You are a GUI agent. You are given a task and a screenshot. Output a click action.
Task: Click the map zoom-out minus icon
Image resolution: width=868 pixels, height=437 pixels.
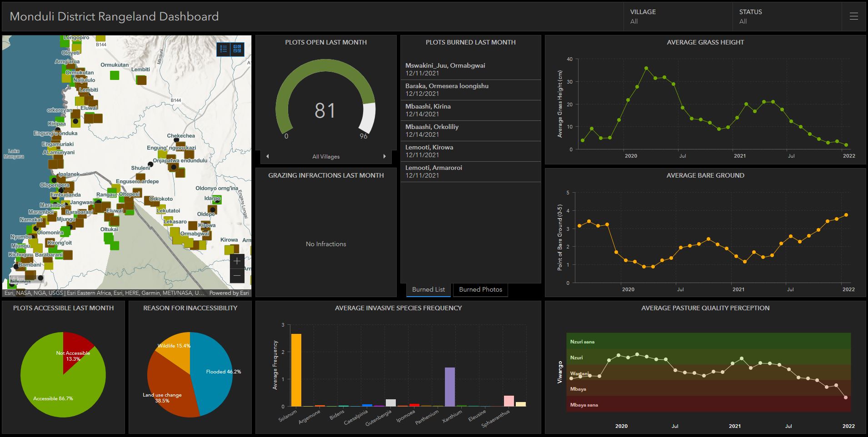[x=237, y=275]
